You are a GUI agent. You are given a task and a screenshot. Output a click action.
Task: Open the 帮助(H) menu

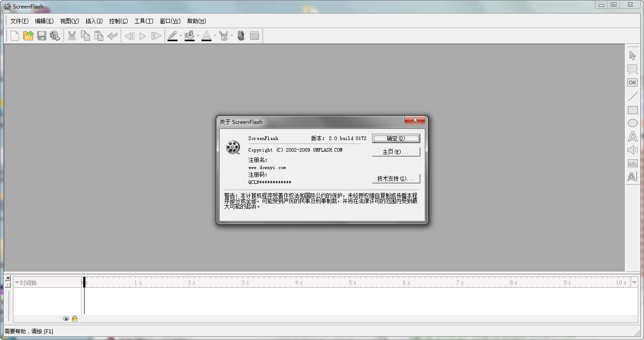pyautogui.click(x=196, y=21)
